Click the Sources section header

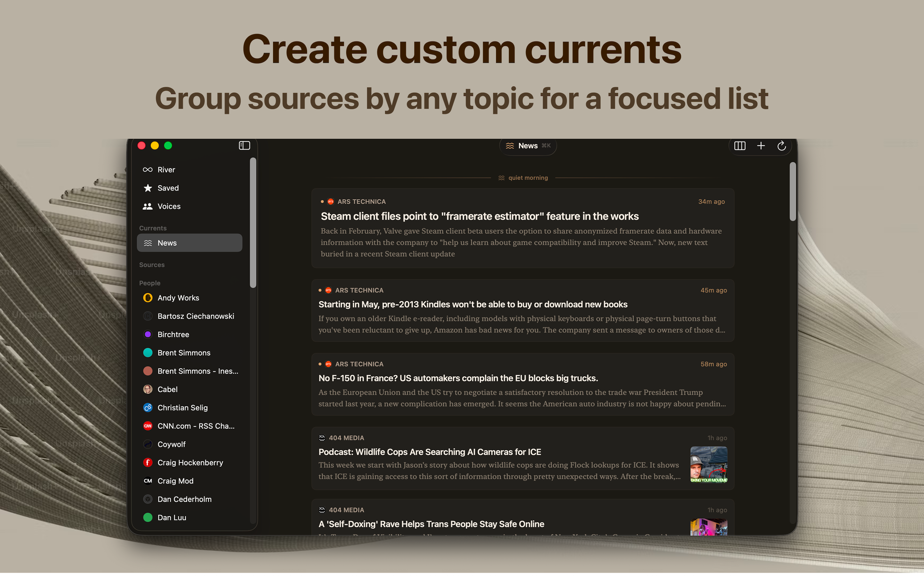coord(151,265)
